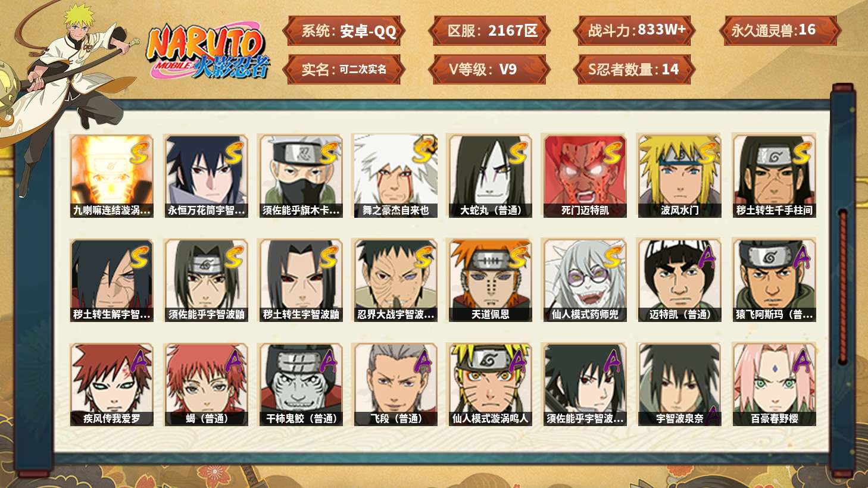The image size is (868, 488).
Task: Click the 大蛇丸（普通） character icon
Action: tap(490, 176)
